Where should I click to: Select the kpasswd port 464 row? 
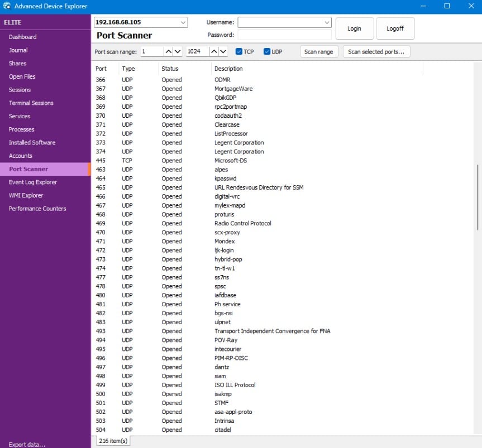coord(257,179)
